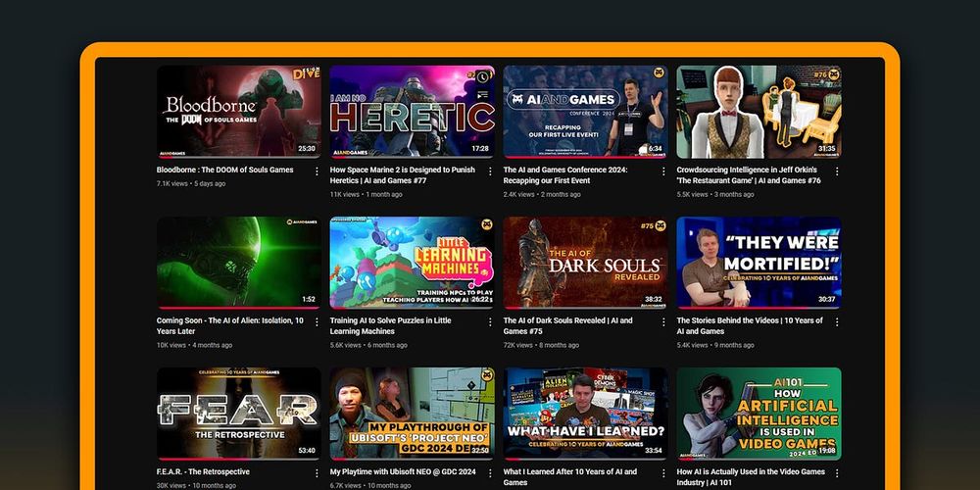This screenshot has width=980, height=490.
Task: Click "5.6K views • 6 months ago" text
Action: 368,345
